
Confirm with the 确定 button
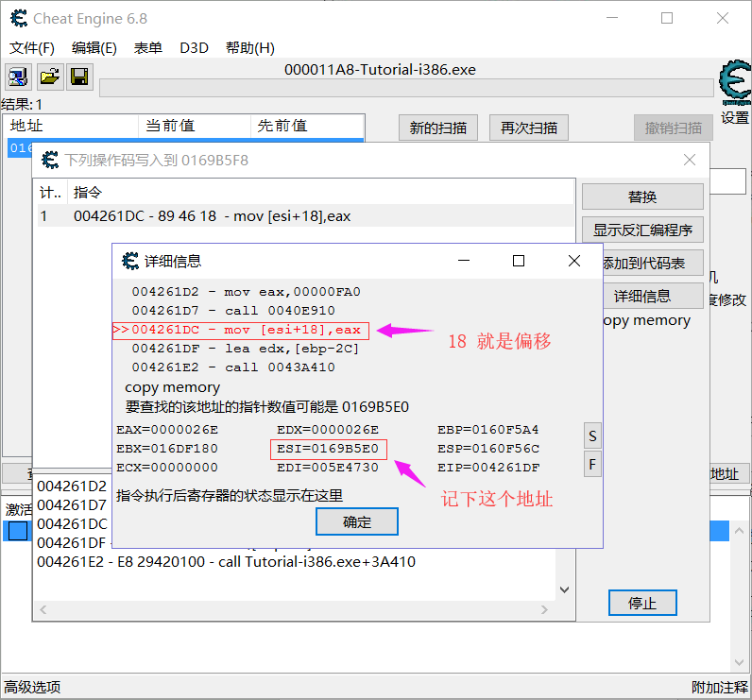pos(357,521)
